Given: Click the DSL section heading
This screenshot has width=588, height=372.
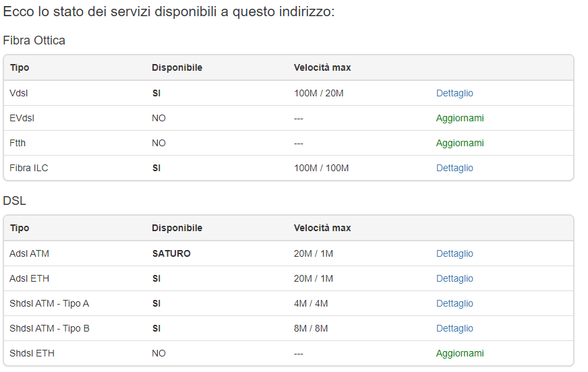Looking at the screenshot, I should (x=15, y=201).
